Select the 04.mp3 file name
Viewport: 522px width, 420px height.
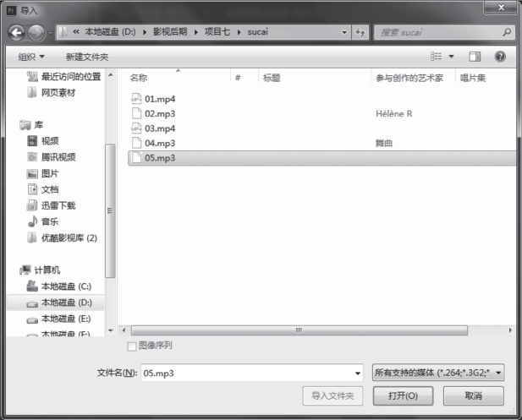point(160,143)
